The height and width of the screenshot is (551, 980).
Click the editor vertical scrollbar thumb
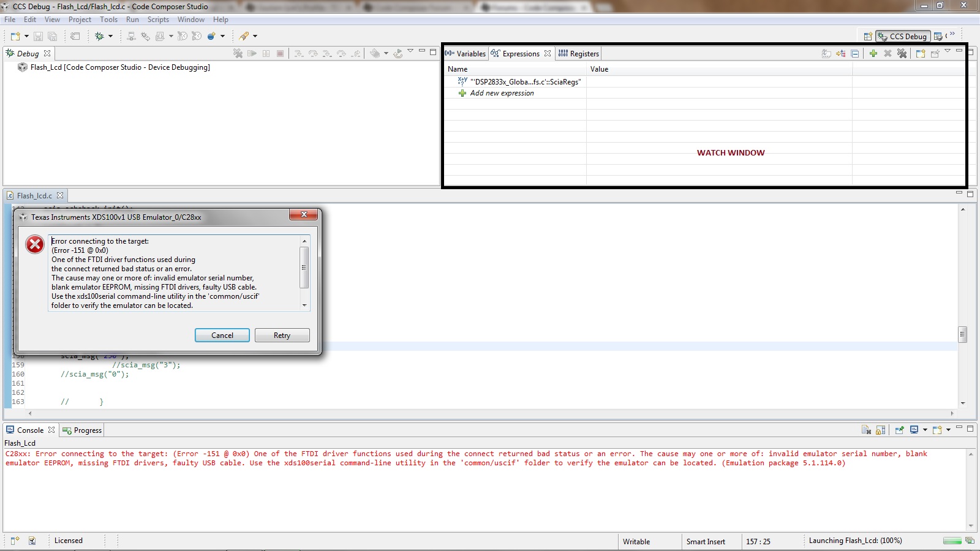click(x=962, y=334)
